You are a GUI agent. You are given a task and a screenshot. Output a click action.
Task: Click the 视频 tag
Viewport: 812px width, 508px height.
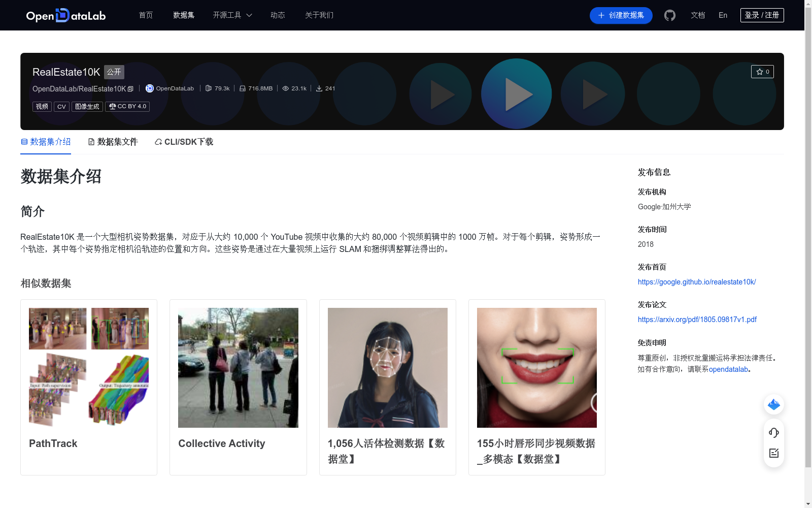42,107
